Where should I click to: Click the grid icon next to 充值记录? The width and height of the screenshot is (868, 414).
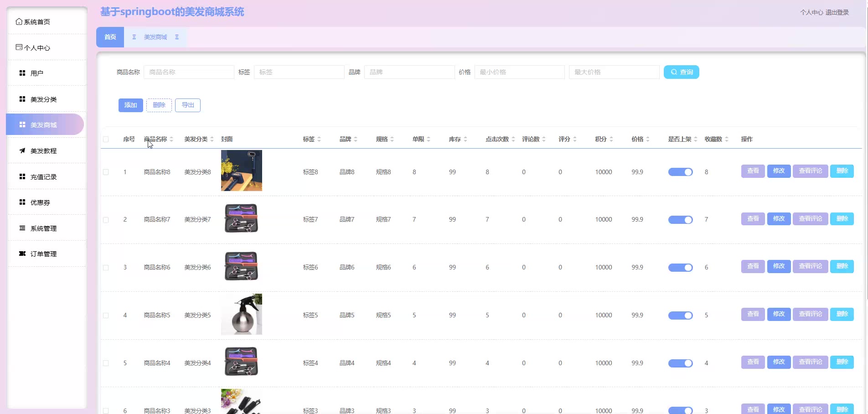22,176
